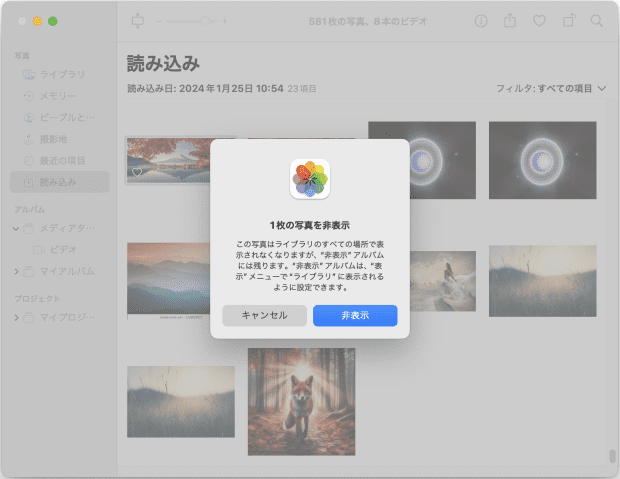620x479 pixels.
Task: Click the yellow minimize window button
Action: 37,21
